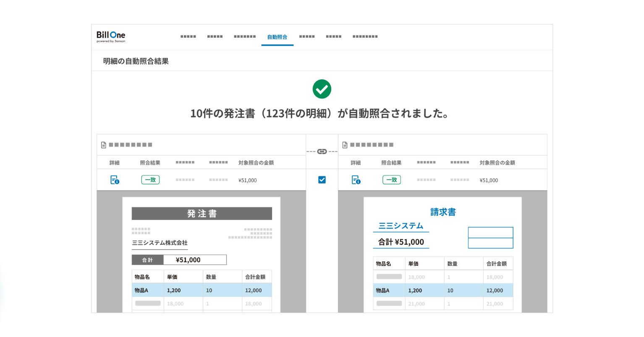Click 合計 ¥51,000 in the invoice
The width and height of the screenshot is (644, 337).
[x=401, y=242]
